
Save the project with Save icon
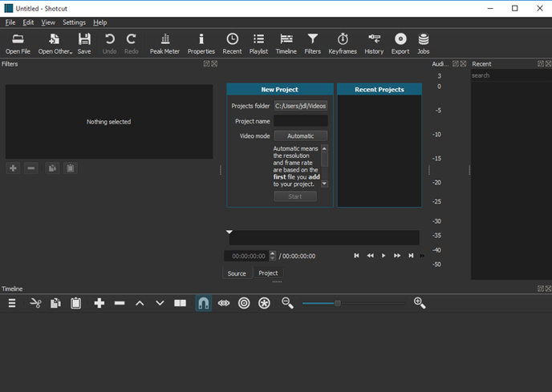point(84,43)
